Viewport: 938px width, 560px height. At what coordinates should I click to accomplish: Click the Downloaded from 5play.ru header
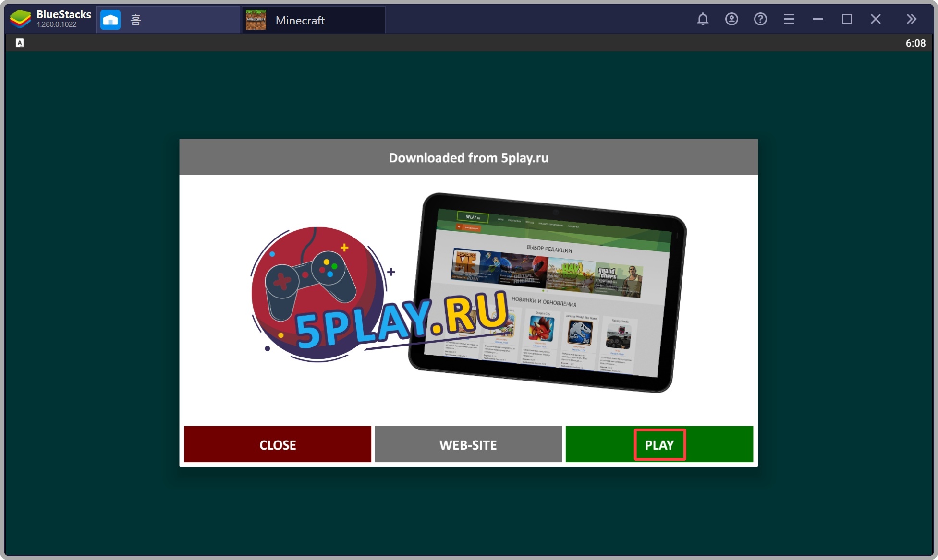pos(468,157)
